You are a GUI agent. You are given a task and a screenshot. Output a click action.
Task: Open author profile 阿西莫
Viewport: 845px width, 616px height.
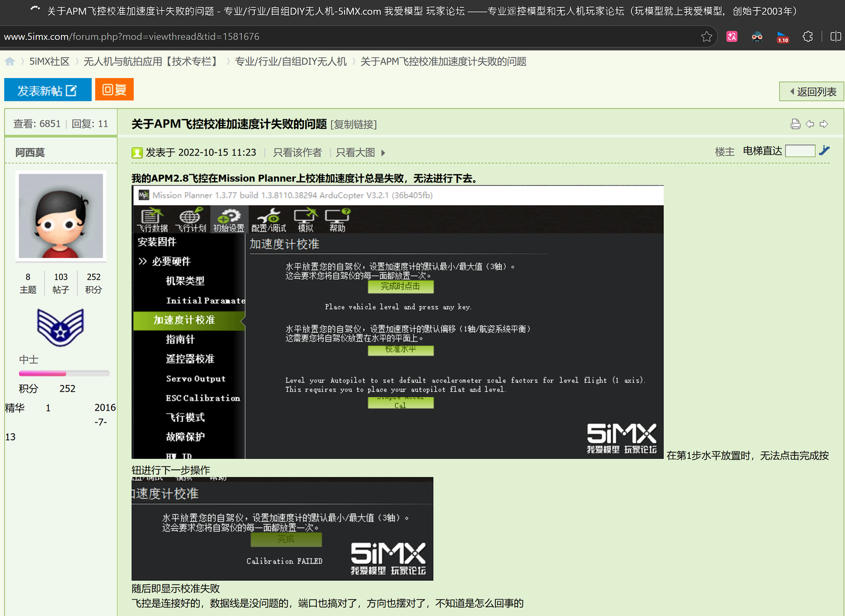[x=30, y=153]
